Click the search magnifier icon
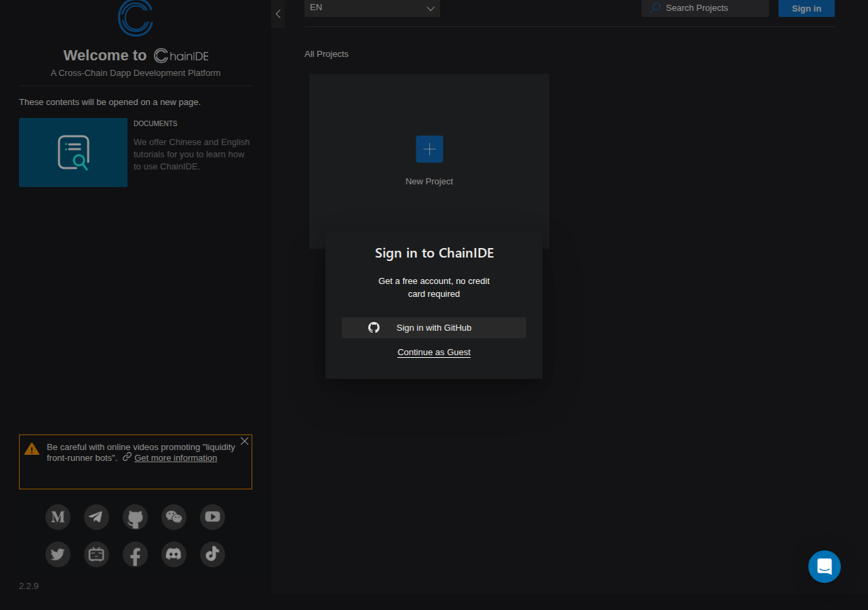Screen dimensions: 868x610 point(655,8)
